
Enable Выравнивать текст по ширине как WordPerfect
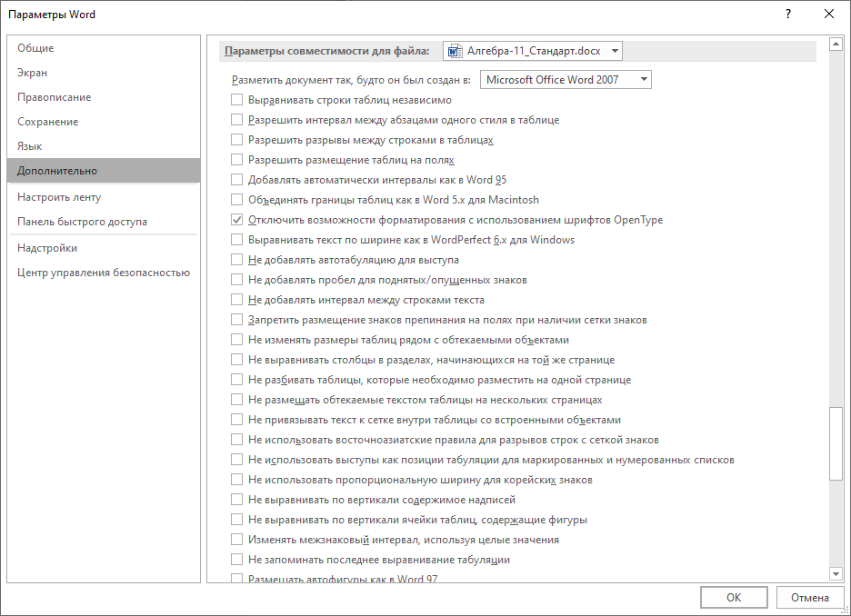236,240
